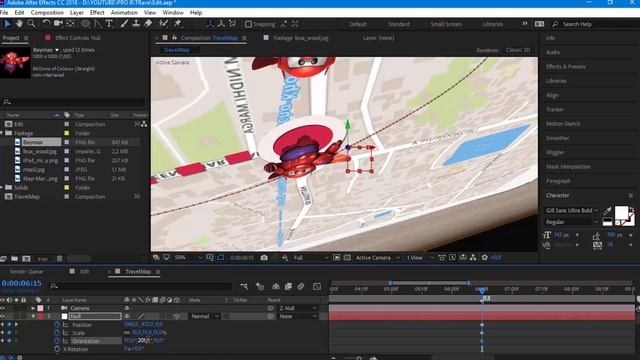Hide the Camera layer with eye toggle
The image size is (640, 360).
click(x=2, y=308)
